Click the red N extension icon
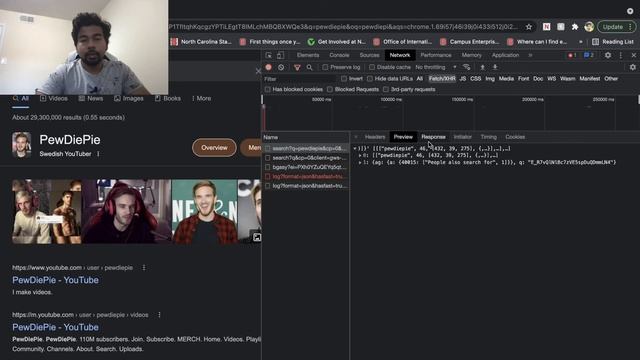This screenshot has height=360, width=640. pyautogui.click(x=547, y=27)
